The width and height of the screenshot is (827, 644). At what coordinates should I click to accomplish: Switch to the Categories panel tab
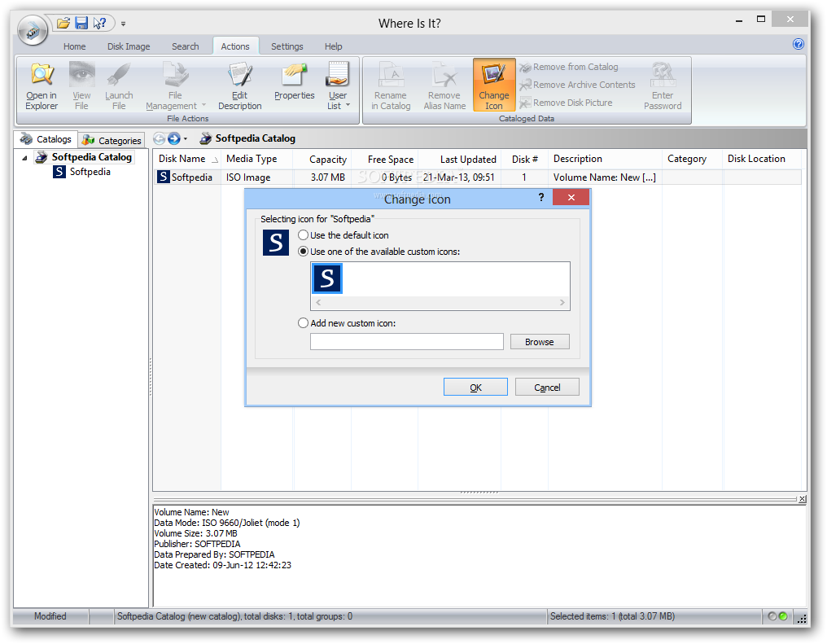[x=112, y=140]
